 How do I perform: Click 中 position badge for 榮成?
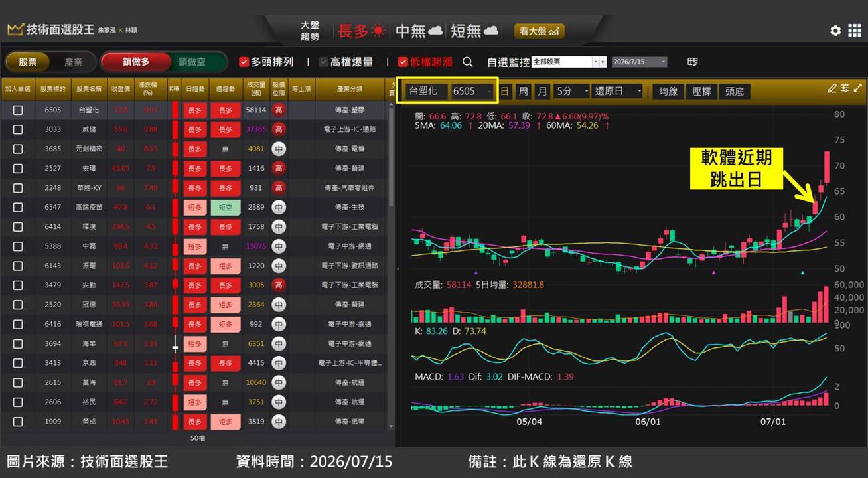click(x=279, y=422)
